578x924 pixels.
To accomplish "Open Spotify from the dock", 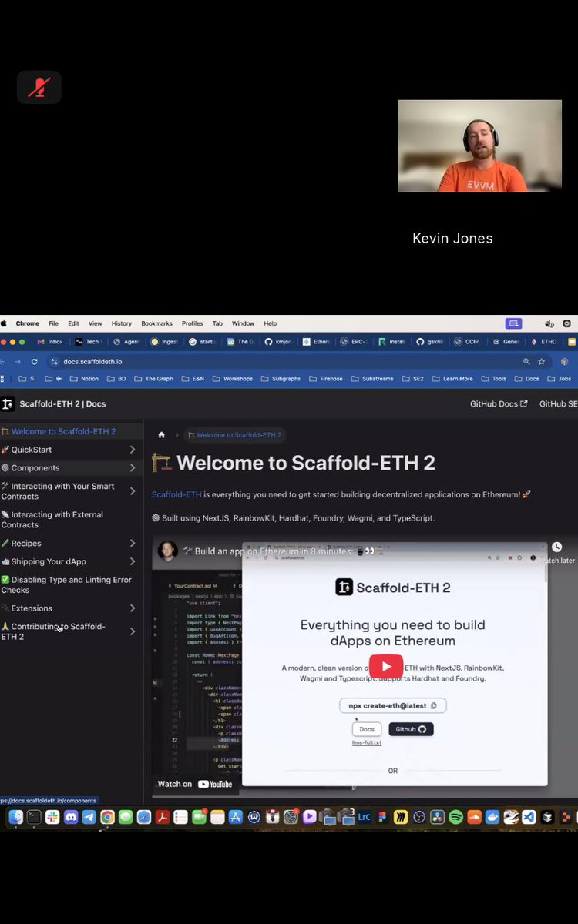I will pos(455,818).
